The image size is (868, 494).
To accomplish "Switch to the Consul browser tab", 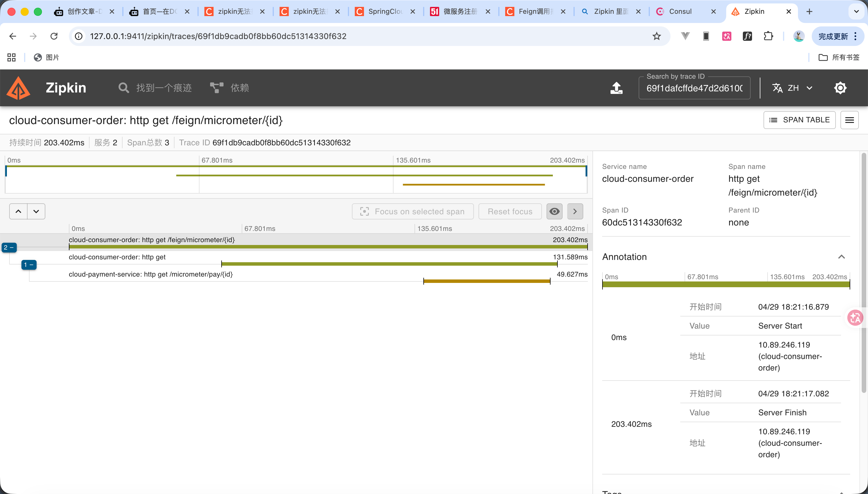I will 680,11.
